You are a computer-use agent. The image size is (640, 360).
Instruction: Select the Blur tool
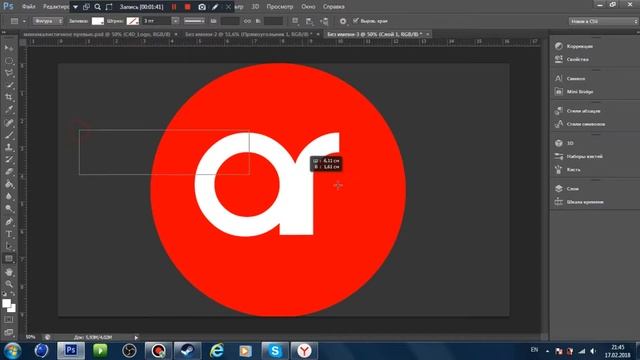click(9, 196)
